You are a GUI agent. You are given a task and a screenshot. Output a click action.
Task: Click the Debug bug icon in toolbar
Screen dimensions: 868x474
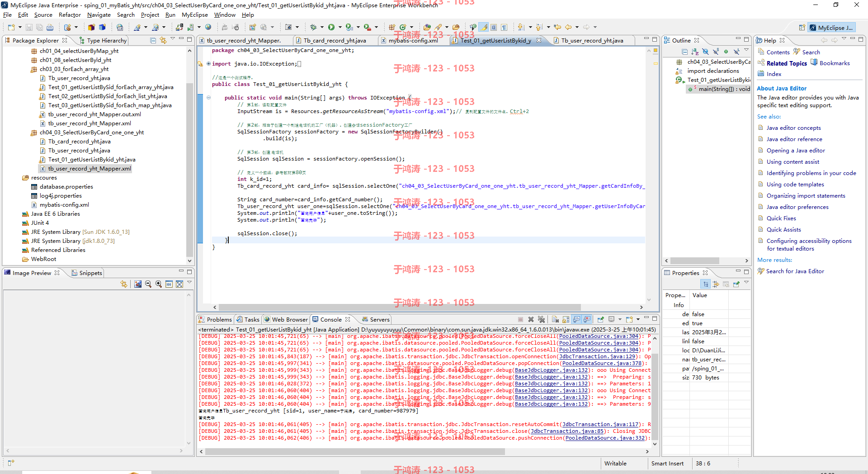(x=313, y=27)
